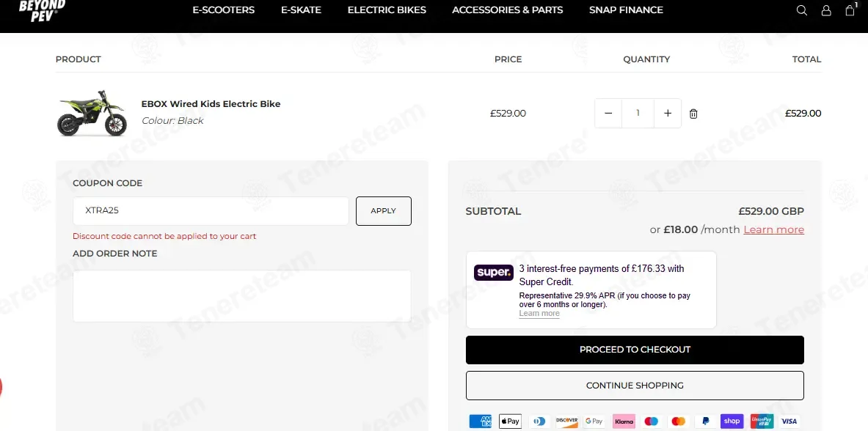Remove item with the trash icon
The image size is (868, 431).
coord(693,114)
